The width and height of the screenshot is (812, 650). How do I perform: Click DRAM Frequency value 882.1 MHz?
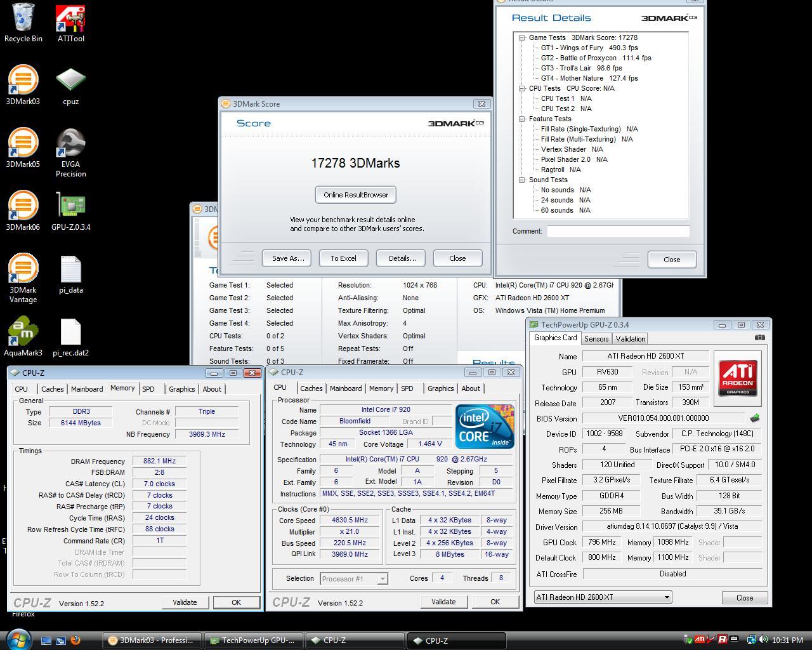pyautogui.click(x=159, y=461)
